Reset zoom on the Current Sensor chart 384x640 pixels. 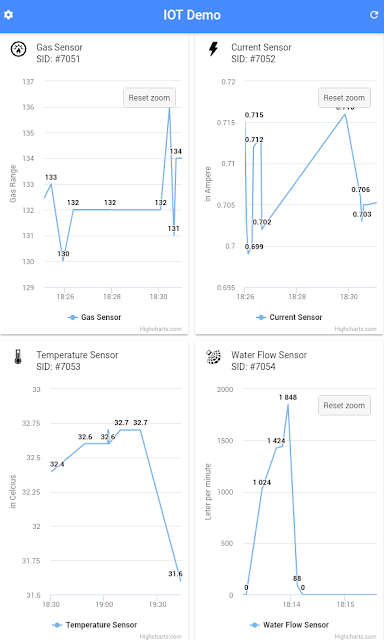344,98
